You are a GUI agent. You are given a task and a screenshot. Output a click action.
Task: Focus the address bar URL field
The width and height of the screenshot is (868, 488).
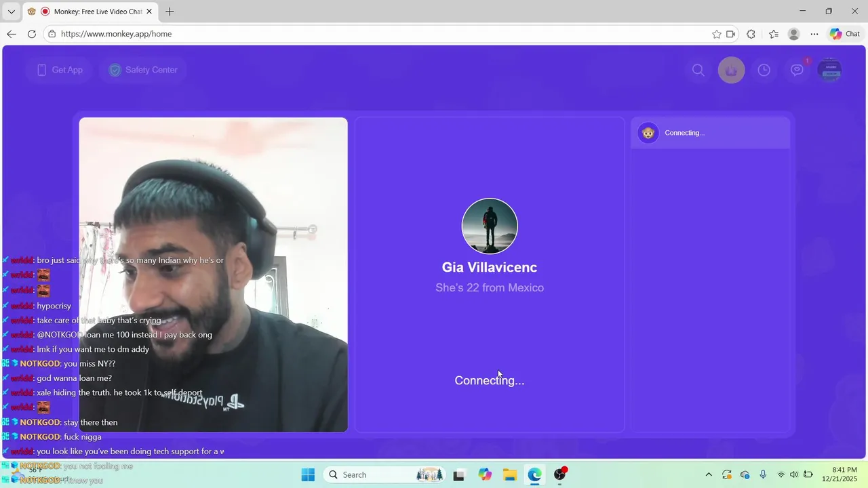380,34
